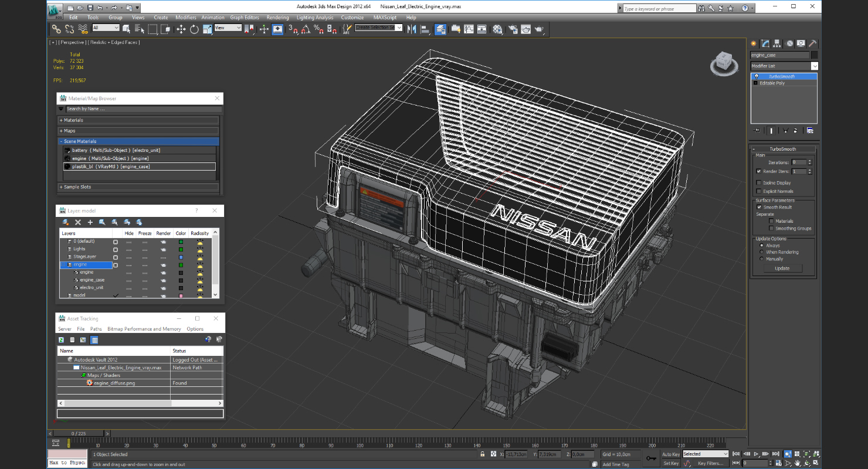Viewport: 868px width, 469px height.
Task: Click Search by Name field in Material Browser
Action: click(144, 109)
